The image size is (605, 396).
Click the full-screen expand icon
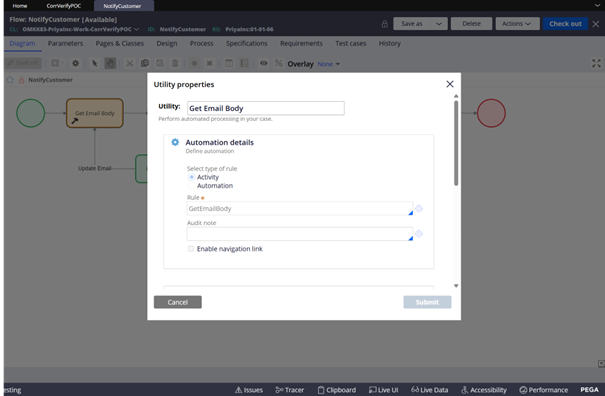coord(597,63)
